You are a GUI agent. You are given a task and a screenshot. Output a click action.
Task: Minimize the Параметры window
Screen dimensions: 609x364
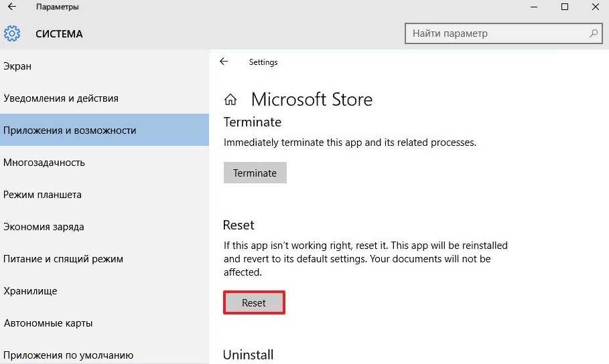tap(534, 7)
